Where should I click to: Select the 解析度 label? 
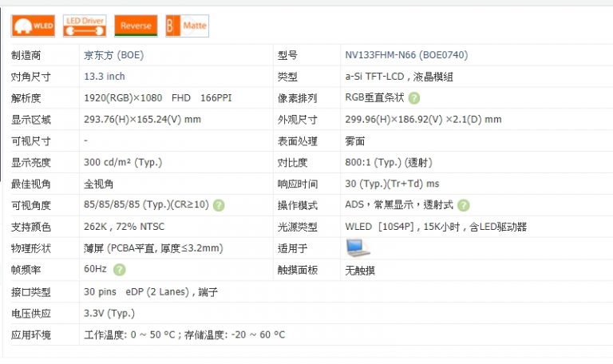pos(26,98)
